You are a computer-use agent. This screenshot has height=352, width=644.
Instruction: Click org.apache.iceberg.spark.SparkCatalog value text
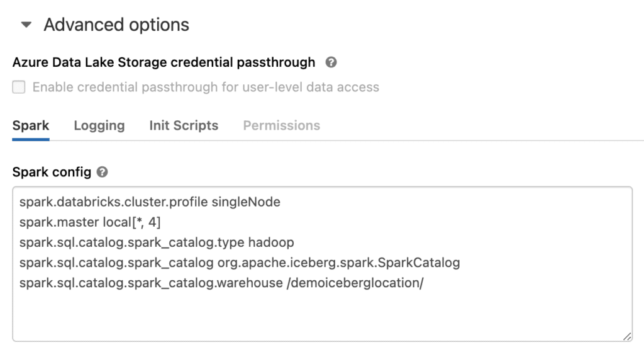tap(338, 263)
